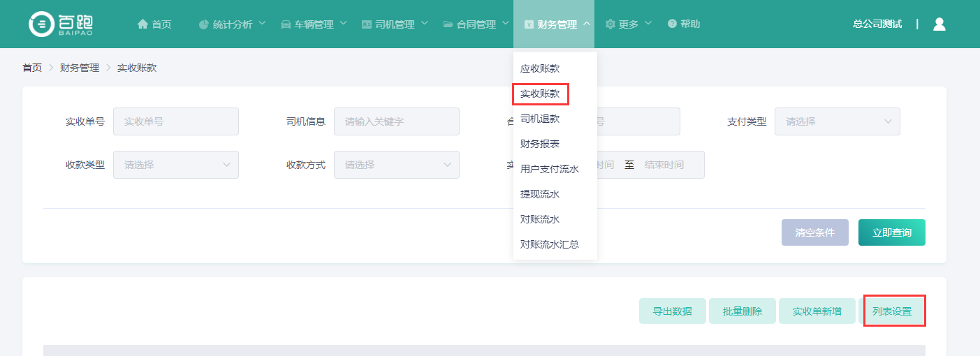Image resolution: width=980 pixels, height=356 pixels.
Task: Open the 收款类型 select box
Action: [176, 165]
